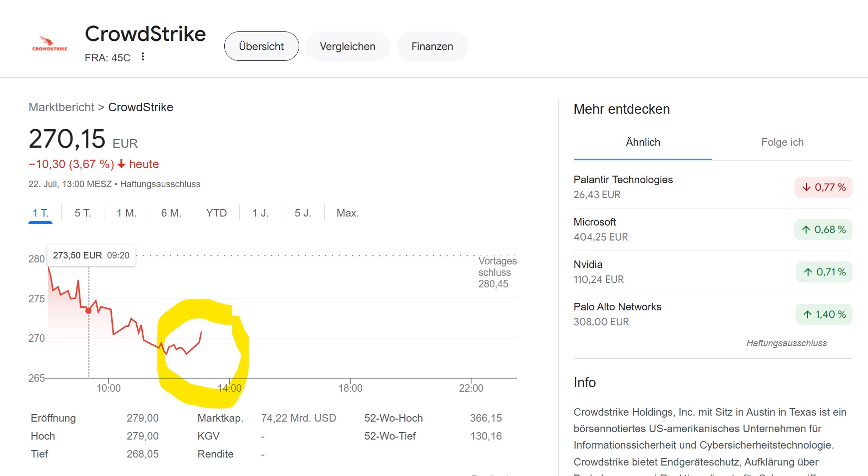The width and height of the screenshot is (868, 476).
Task: Click the up-arrow badge for Microsoft
Action: (x=823, y=230)
